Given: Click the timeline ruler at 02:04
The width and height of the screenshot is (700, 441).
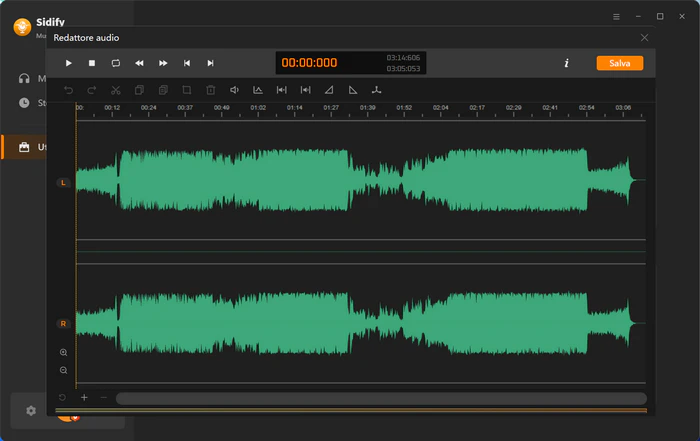Looking at the screenshot, I should pos(441,108).
